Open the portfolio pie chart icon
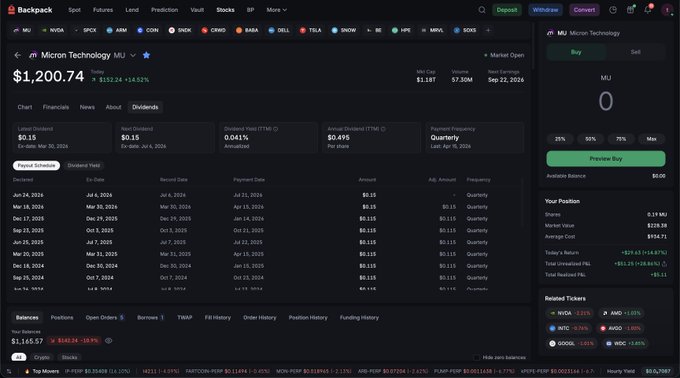The width and height of the screenshot is (680, 378). point(613,10)
